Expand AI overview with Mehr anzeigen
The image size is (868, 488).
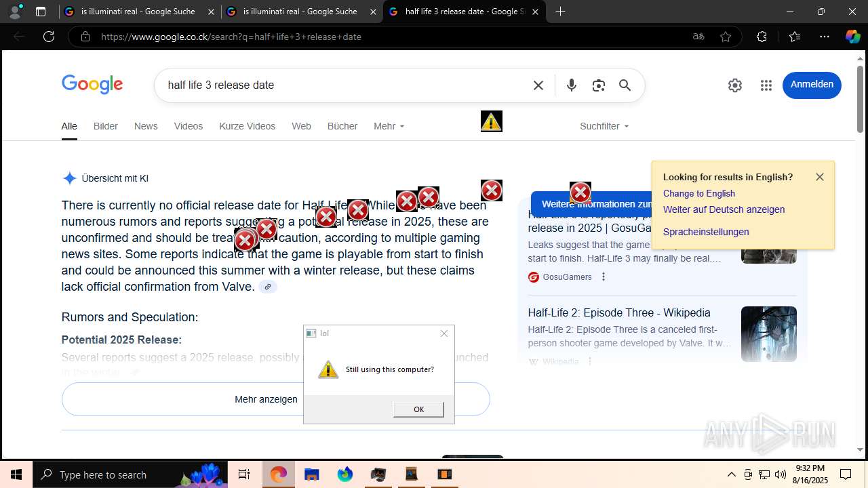[275, 399]
